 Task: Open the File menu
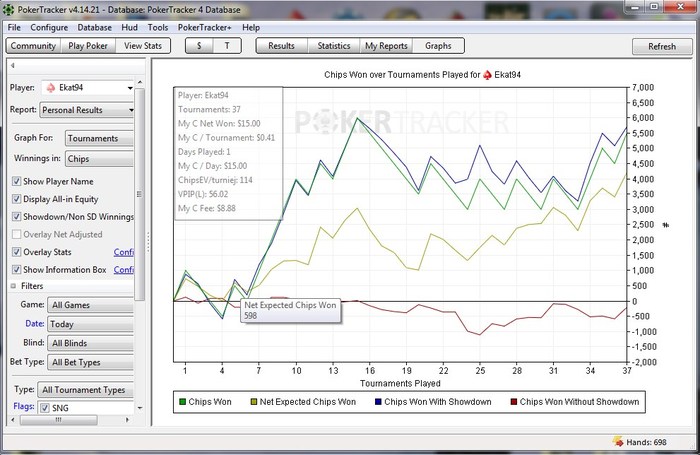point(14,28)
